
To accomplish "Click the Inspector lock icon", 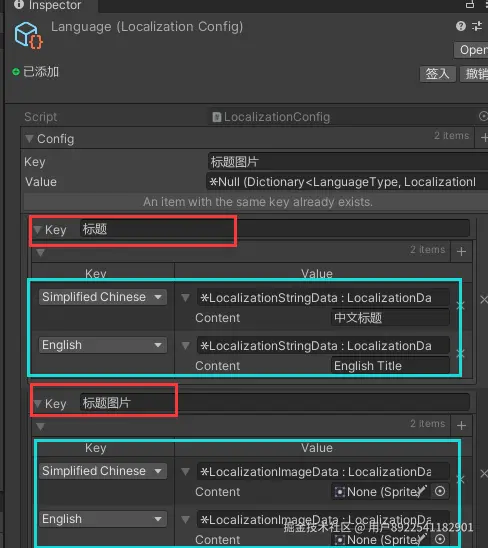I will pyautogui.click(x=470, y=4).
